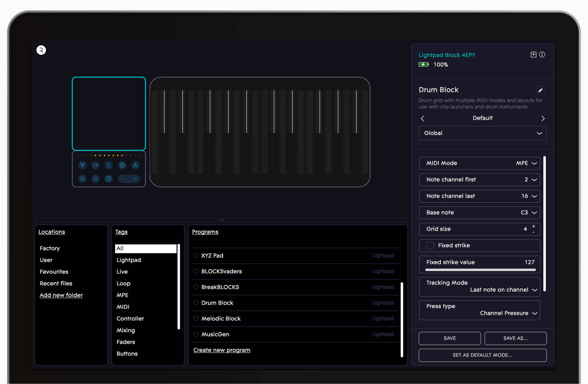This screenshot has width=588, height=384.
Task: Click the Lightpad Block 4EPY device name
Action: 447,55
